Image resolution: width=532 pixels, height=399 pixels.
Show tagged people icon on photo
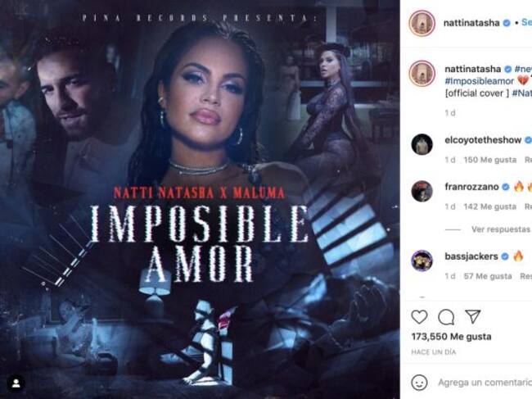pyautogui.click(x=16, y=383)
